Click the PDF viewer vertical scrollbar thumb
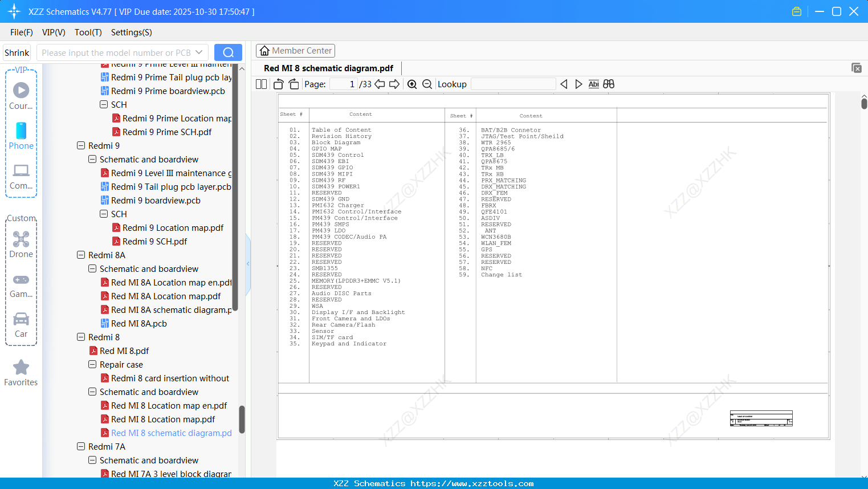Viewport: 868px width, 489px height. click(864, 104)
